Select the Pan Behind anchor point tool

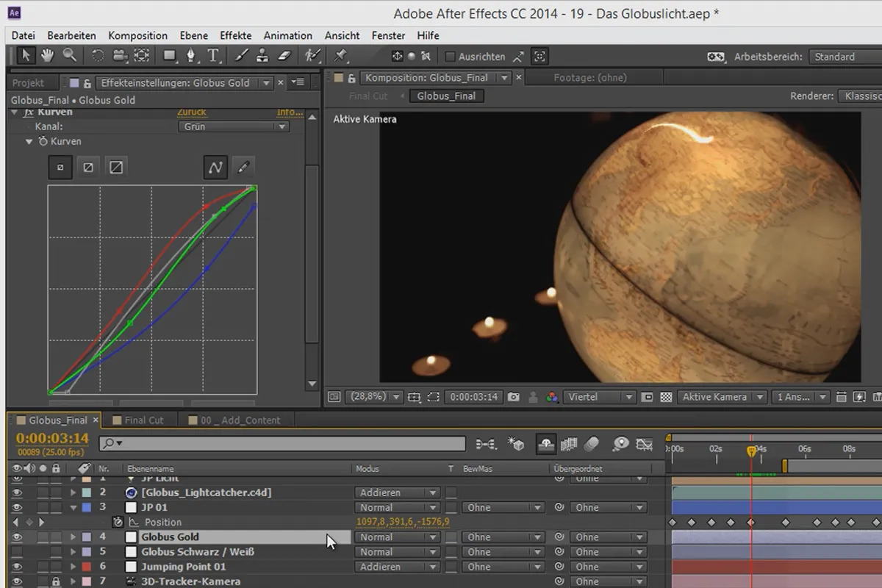tap(142, 55)
